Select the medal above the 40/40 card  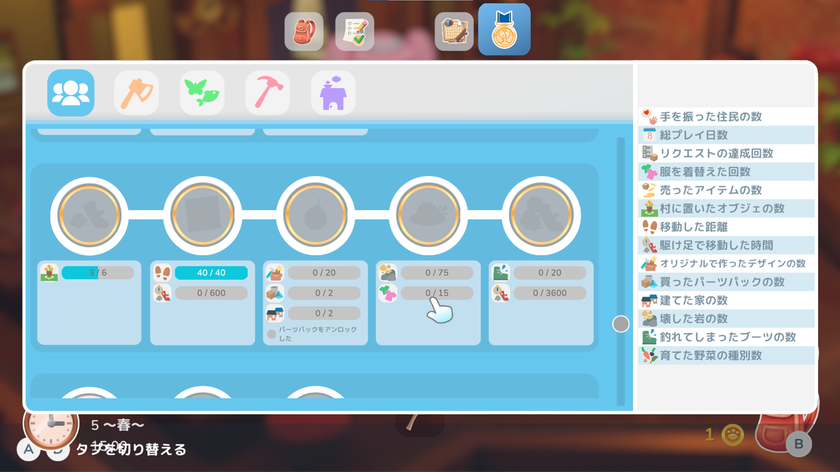coord(202,215)
